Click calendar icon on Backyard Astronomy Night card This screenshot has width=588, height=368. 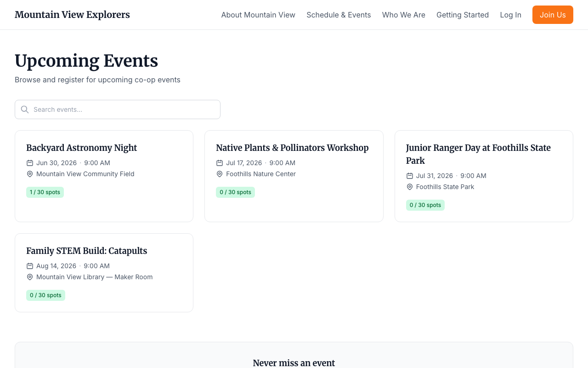pyautogui.click(x=30, y=163)
